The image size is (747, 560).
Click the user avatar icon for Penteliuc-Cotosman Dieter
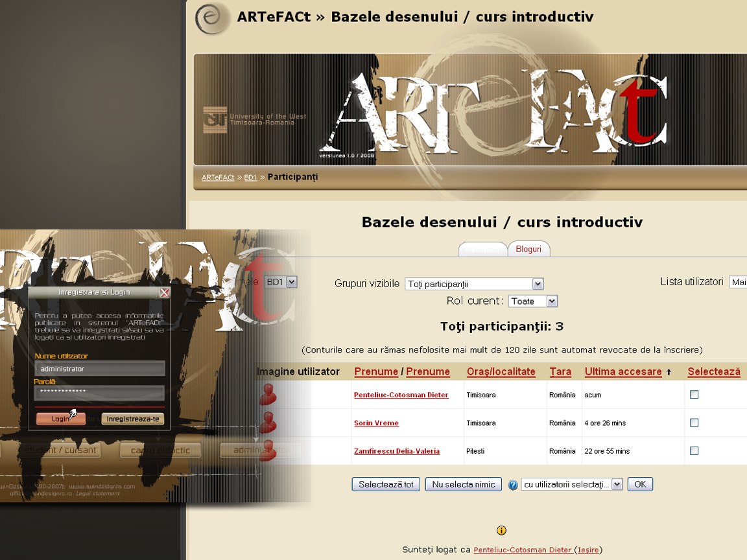click(268, 395)
